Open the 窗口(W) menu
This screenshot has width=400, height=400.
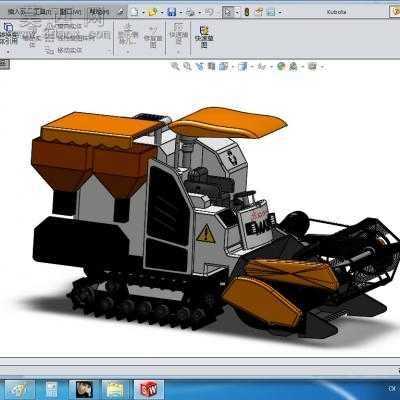pos(70,12)
